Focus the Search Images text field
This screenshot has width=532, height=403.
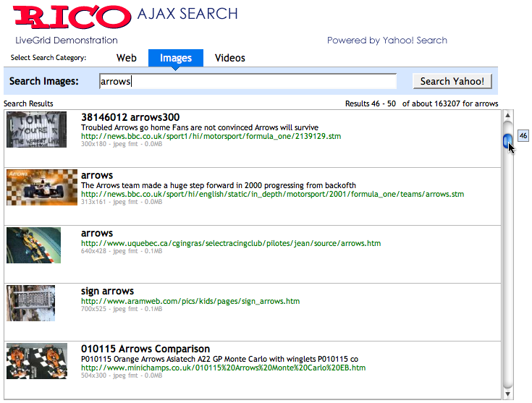pos(248,82)
